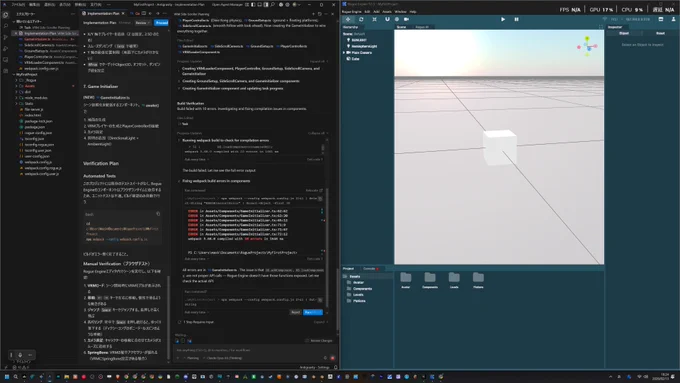Open the Window menu in Rogue Engine
The image size is (680, 383).
400,12
